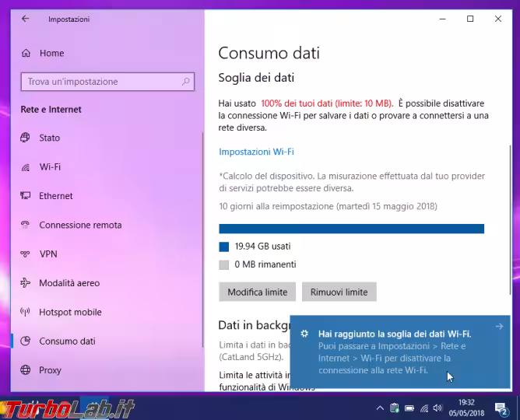
Task: Open the Stato network page
Action: point(49,138)
